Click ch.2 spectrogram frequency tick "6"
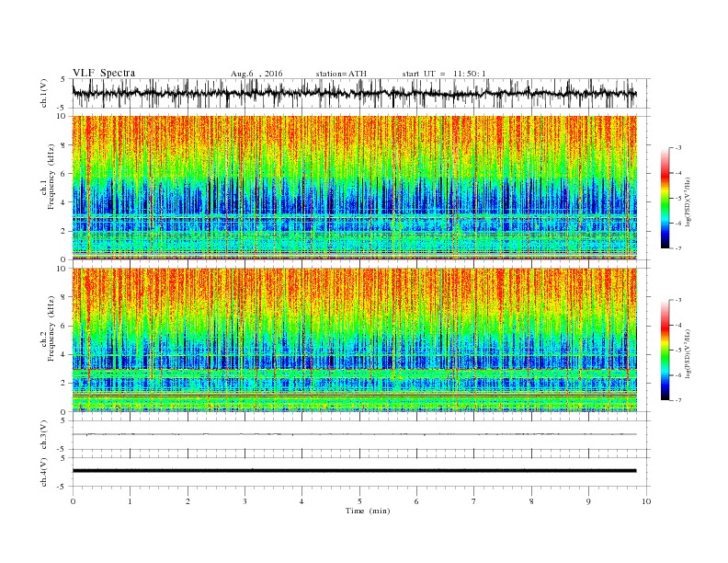The image size is (728, 563). [64, 326]
